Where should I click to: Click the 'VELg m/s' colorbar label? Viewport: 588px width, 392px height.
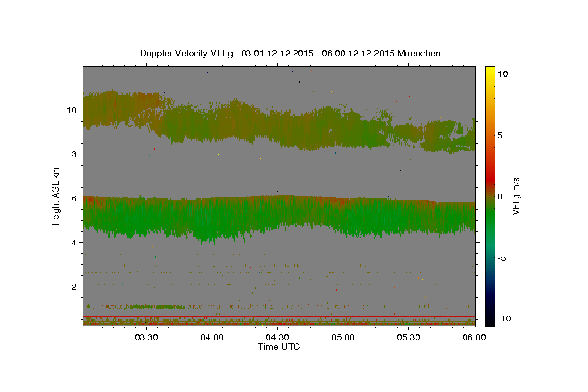coord(516,196)
